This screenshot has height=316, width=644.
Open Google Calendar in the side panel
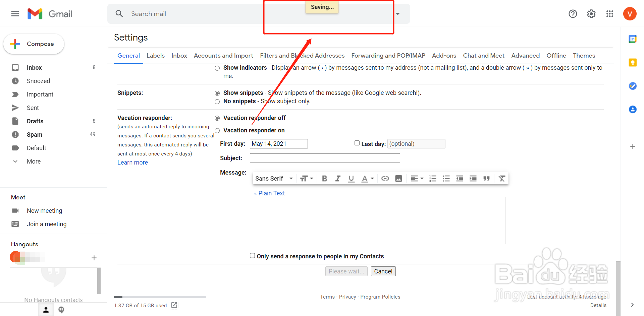633,39
